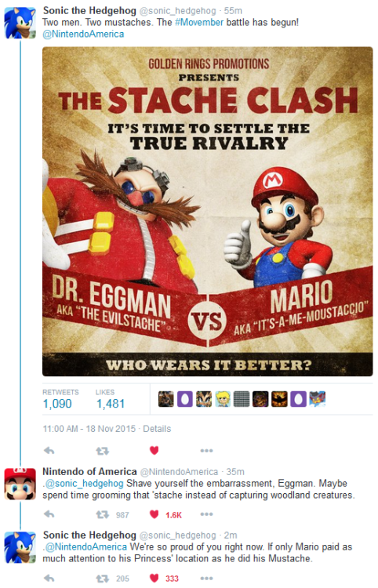
Task: Open the Stache Clash poster image
Action: click(207, 211)
